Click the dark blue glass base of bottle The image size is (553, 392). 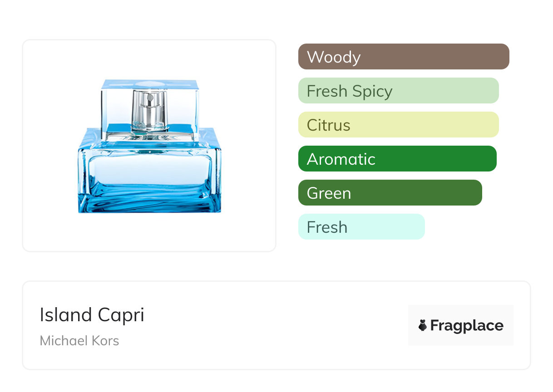(x=149, y=202)
